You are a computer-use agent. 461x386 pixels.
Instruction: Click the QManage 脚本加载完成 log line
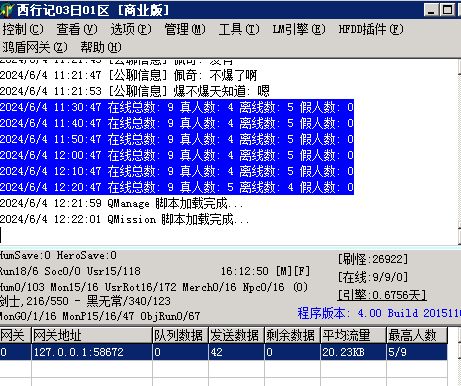click(x=122, y=203)
